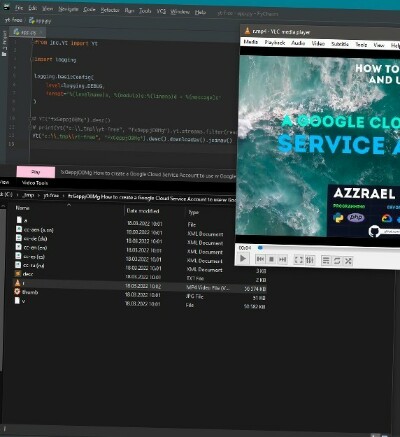Open the Subtitle menu in VLC
The height and width of the screenshot is (437, 400).
(340, 44)
